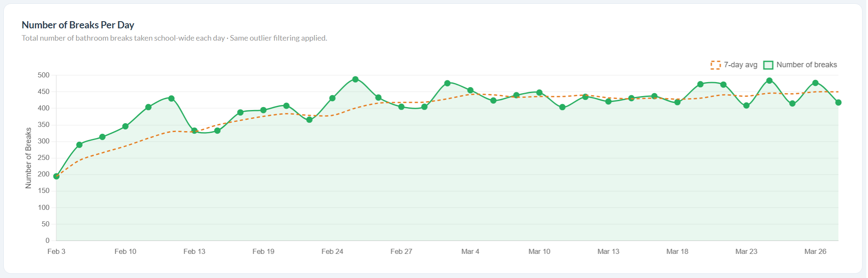Select the green marker above Mar 18
Viewport: 868px width, 278px height.
coord(677,102)
